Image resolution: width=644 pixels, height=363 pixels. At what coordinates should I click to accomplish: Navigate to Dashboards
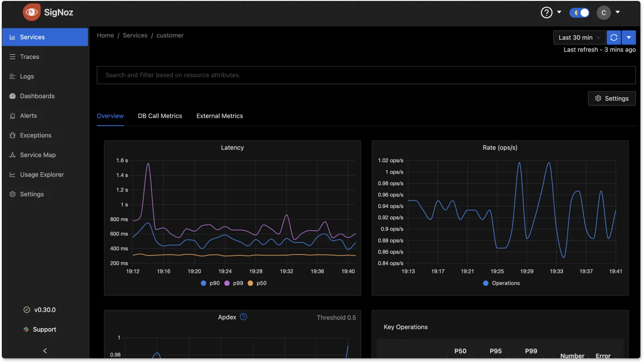click(x=45, y=96)
